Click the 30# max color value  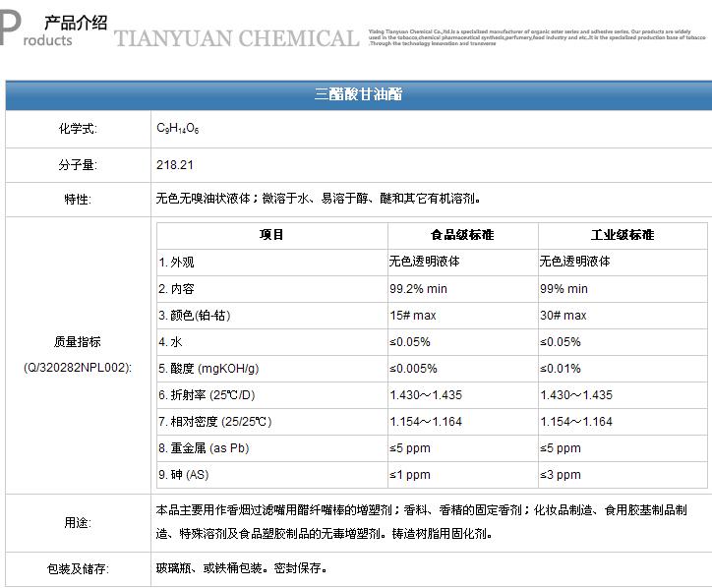(563, 316)
